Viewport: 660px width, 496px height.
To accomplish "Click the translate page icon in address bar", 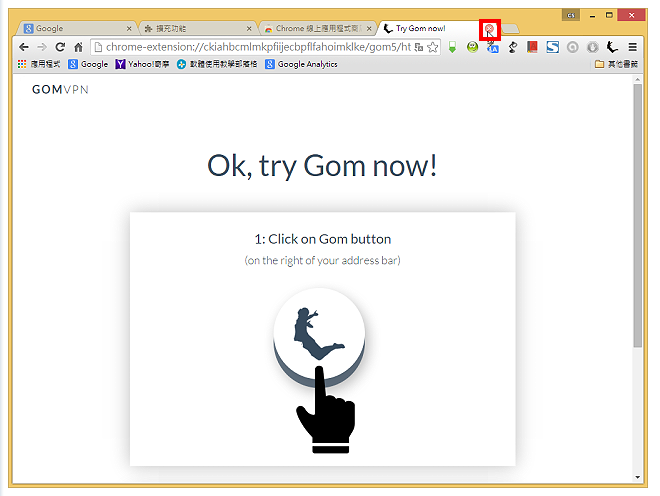I will [419, 47].
